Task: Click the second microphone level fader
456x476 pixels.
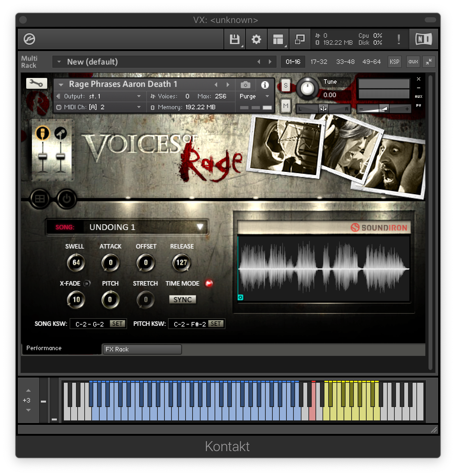Action: pos(60,157)
